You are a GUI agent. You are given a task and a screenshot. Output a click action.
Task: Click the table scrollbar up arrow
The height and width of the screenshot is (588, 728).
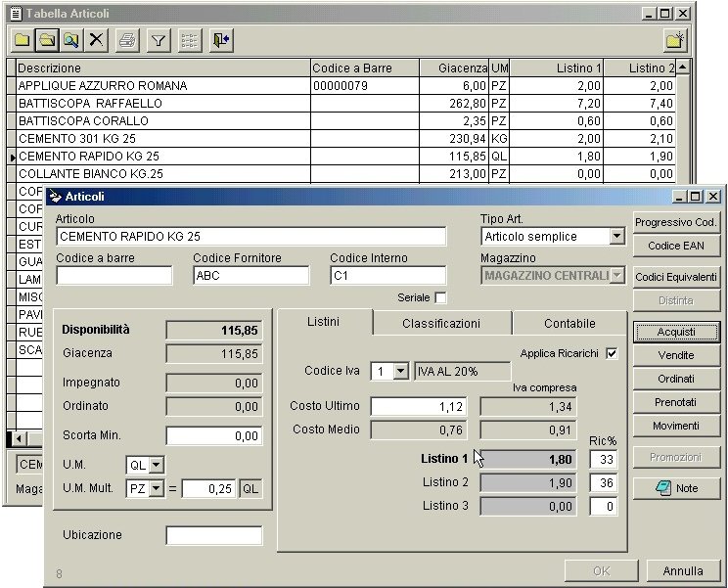click(682, 68)
